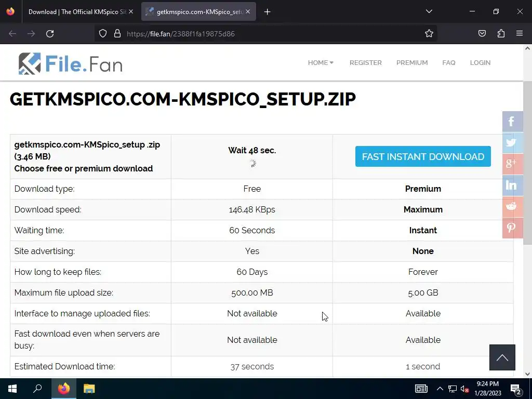
Task: Click the GETKMSPICO.COM-KMSPICO_SETUP.ZIP heading
Action: (x=183, y=99)
